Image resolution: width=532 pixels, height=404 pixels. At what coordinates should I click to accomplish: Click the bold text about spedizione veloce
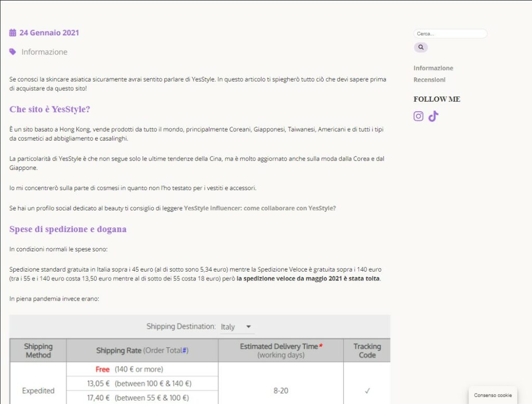coord(308,278)
